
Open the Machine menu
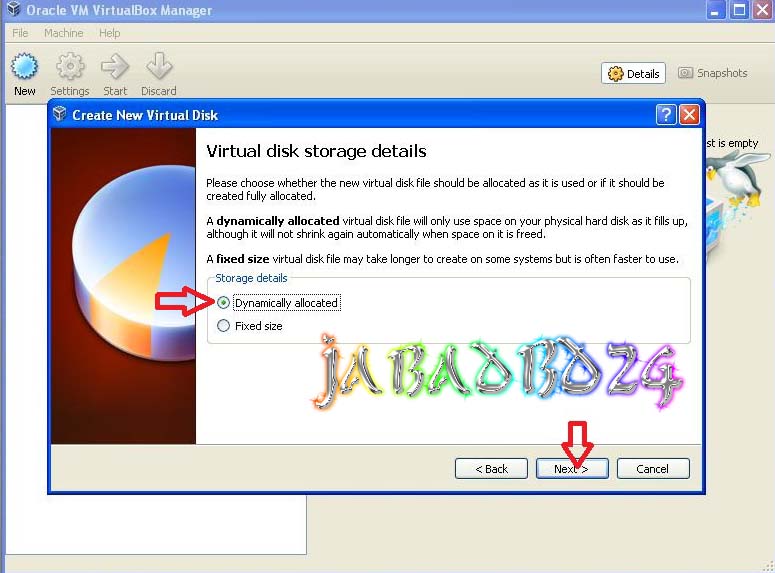[x=63, y=33]
